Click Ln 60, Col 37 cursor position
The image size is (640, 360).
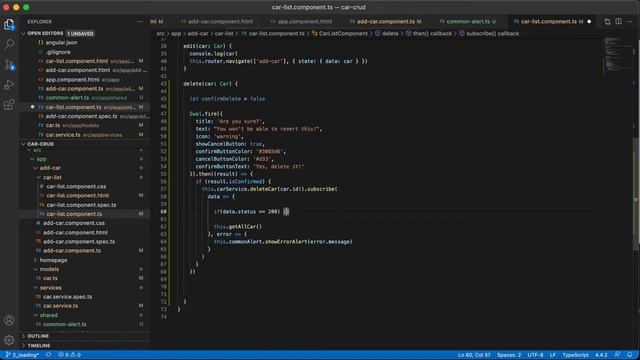pyautogui.click(x=474, y=355)
